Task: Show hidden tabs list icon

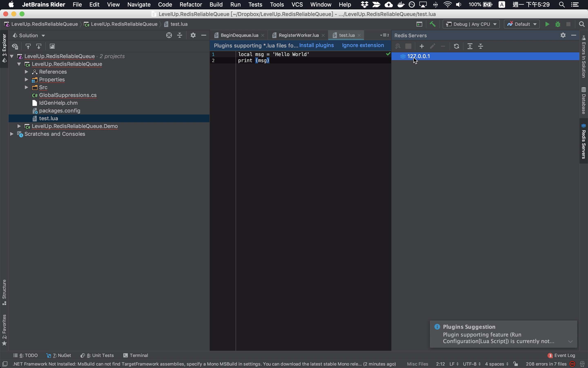Action: pyautogui.click(x=384, y=35)
